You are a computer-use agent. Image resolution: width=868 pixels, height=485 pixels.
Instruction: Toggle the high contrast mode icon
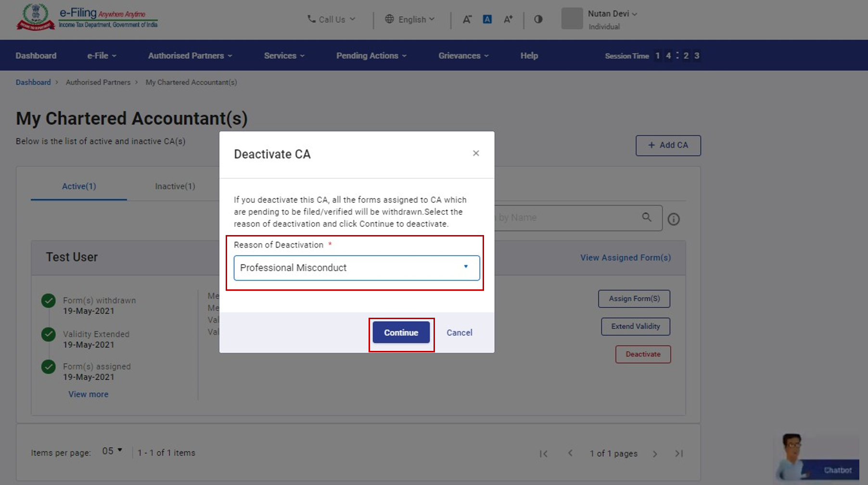[x=538, y=19]
